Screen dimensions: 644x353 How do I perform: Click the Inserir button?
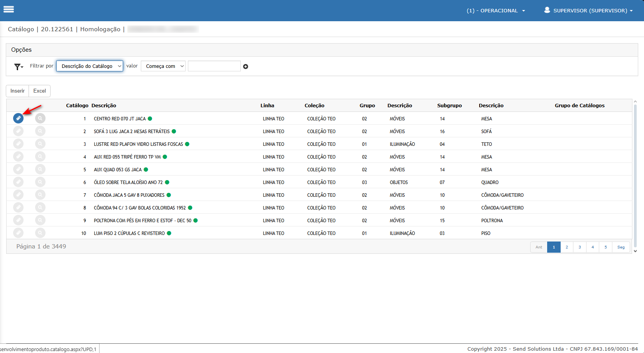[x=17, y=91]
